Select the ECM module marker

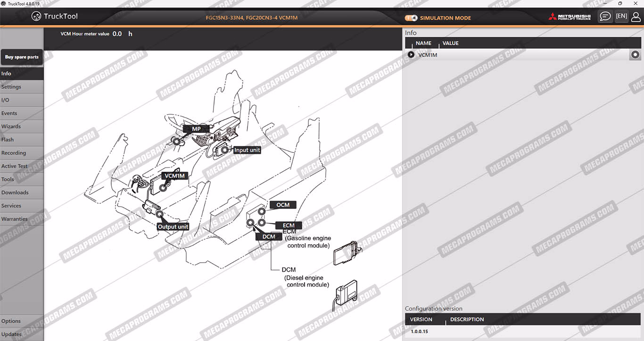pyautogui.click(x=262, y=223)
